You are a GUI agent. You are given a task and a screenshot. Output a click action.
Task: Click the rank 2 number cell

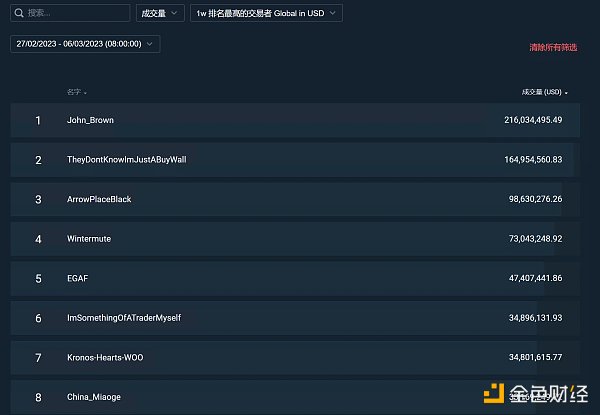point(38,160)
